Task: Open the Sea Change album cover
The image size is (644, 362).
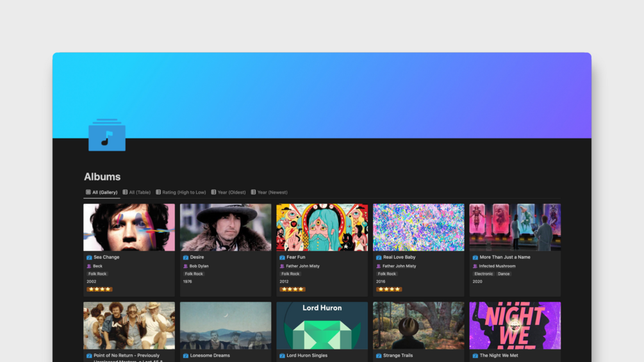Action: [x=129, y=227]
